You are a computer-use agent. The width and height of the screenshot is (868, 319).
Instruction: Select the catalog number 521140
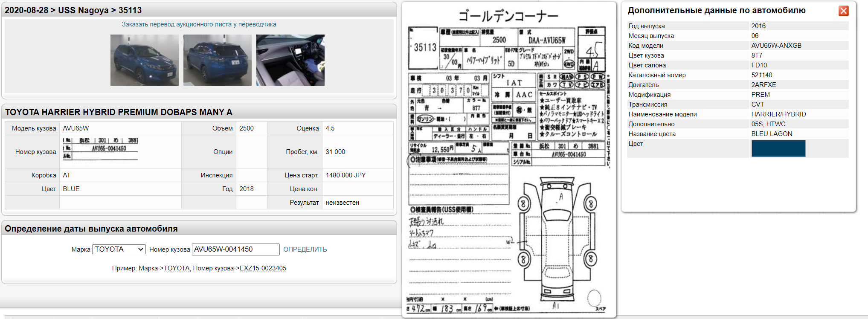pyautogui.click(x=761, y=75)
